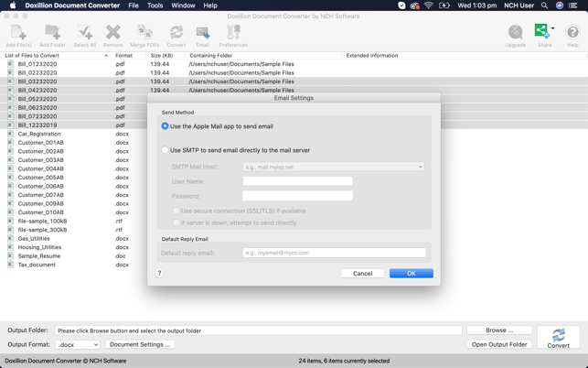Click the file icon beside Sample_Resume
The image size is (588, 368).
click(x=10, y=255)
